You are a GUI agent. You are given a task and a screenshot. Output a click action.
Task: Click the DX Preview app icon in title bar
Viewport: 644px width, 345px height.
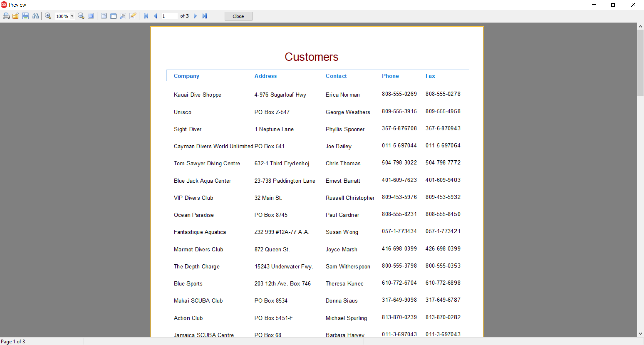4,5
